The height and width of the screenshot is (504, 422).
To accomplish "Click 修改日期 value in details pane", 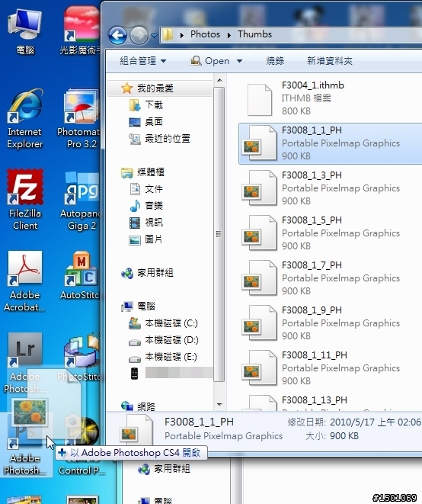I will 375,422.
